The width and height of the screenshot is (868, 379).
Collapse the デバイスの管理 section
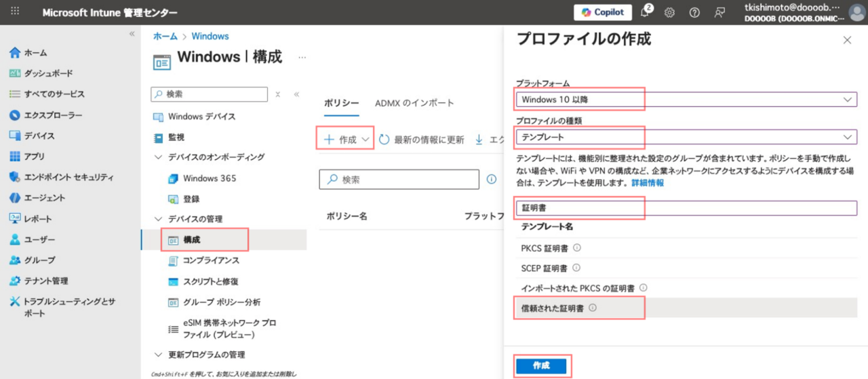click(159, 219)
